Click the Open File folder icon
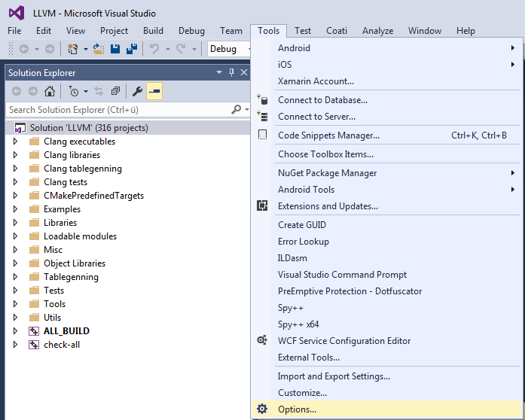This screenshot has width=525, height=420. [x=99, y=49]
